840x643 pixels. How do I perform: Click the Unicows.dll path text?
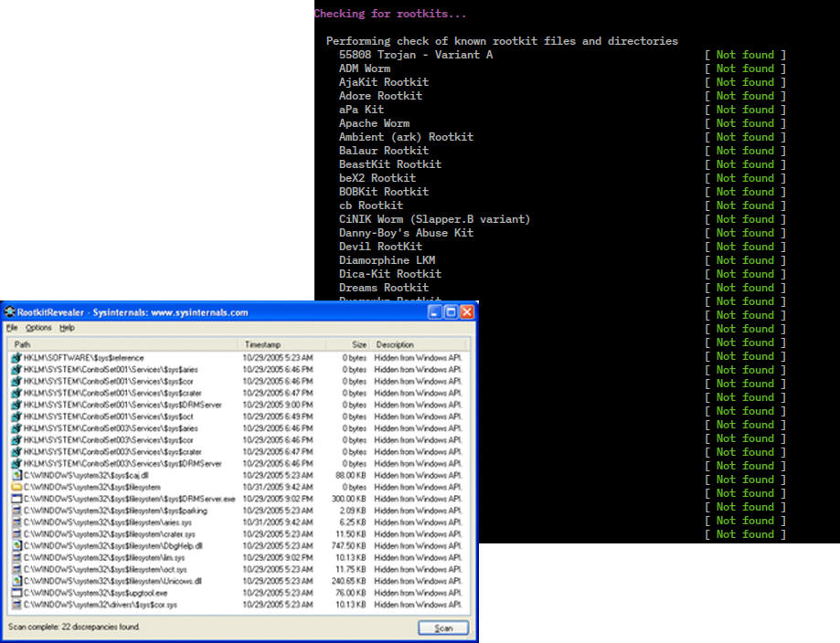[112, 582]
